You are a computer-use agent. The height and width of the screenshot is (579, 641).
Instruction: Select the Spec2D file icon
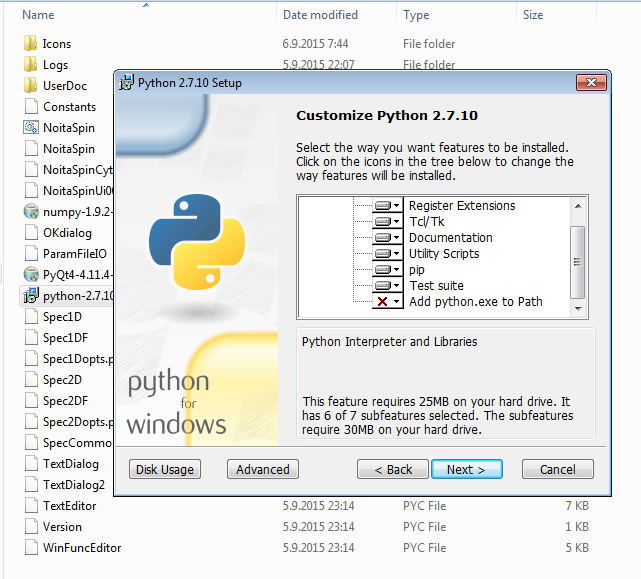tap(31, 379)
